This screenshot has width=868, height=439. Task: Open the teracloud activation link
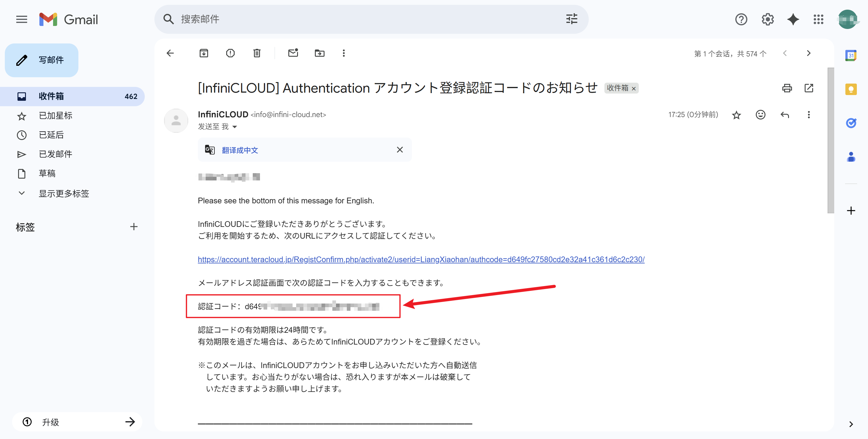421,259
